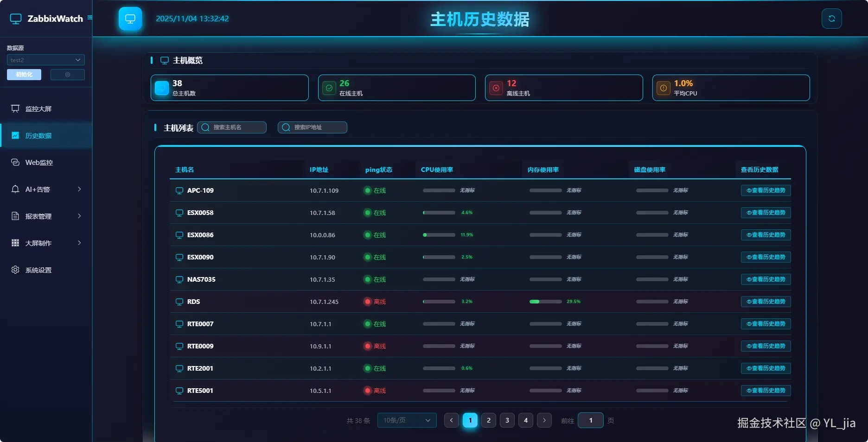View history trend for NAS7035
This screenshot has height=442, width=868.
pyautogui.click(x=766, y=279)
